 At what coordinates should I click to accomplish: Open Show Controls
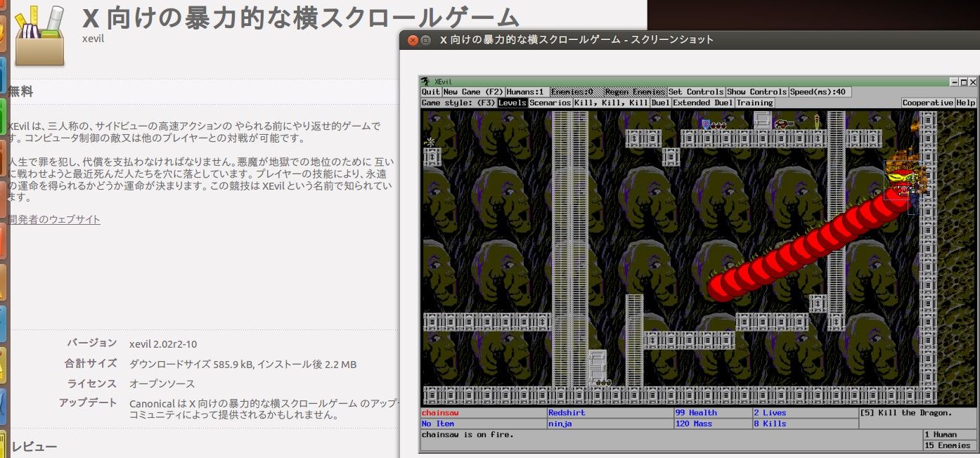tap(756, 92)
